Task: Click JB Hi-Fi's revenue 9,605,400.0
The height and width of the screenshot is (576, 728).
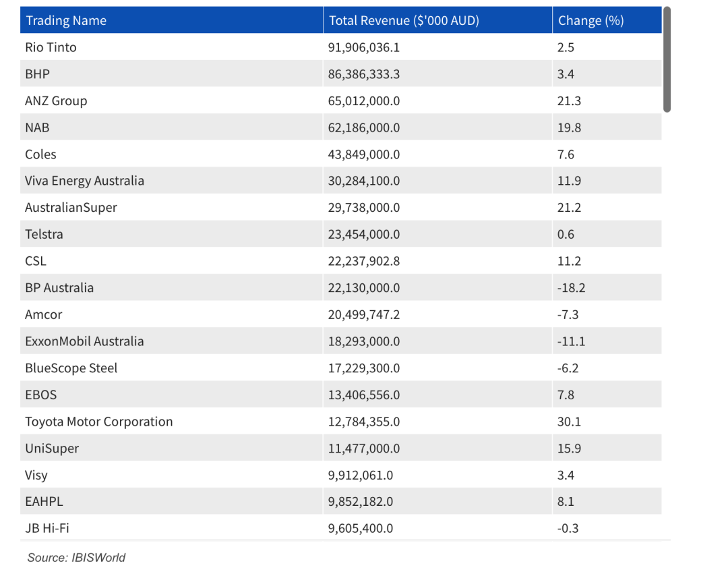Action: 361,528
